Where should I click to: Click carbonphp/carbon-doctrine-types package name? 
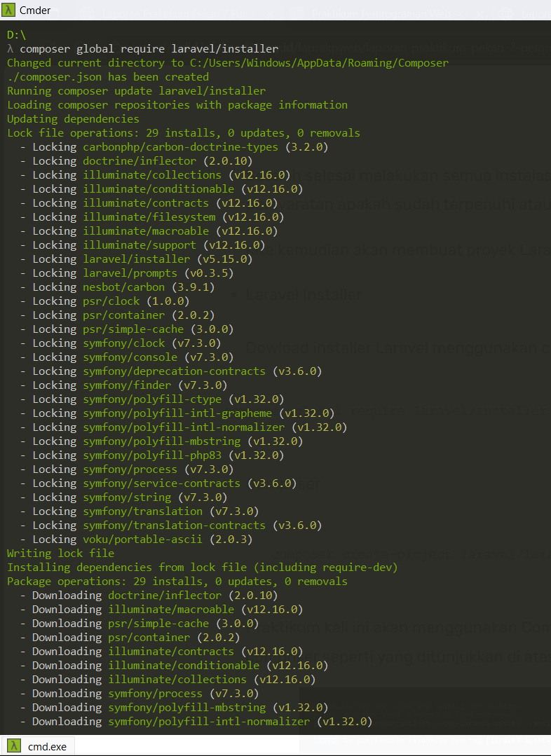[181, 147]
